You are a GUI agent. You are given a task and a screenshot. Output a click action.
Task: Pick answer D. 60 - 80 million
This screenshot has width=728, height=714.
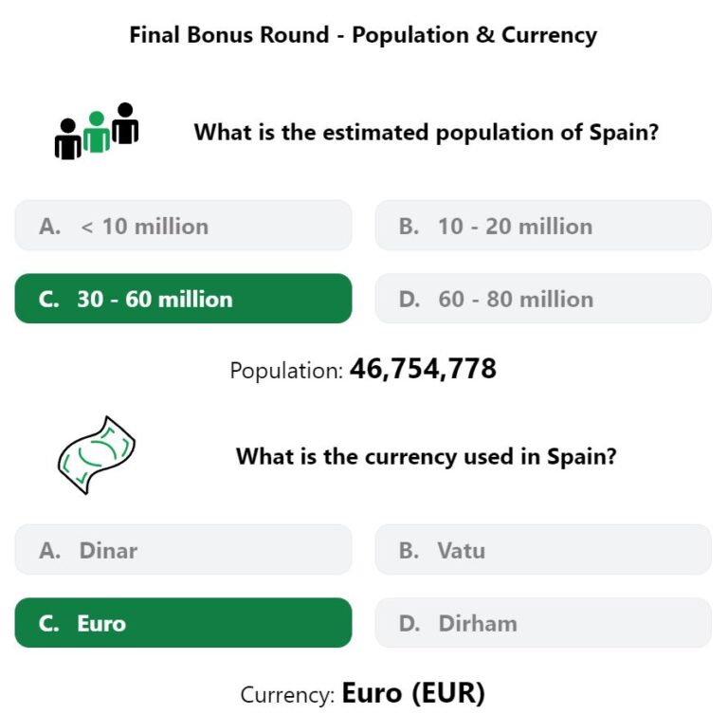pos(543,299)
